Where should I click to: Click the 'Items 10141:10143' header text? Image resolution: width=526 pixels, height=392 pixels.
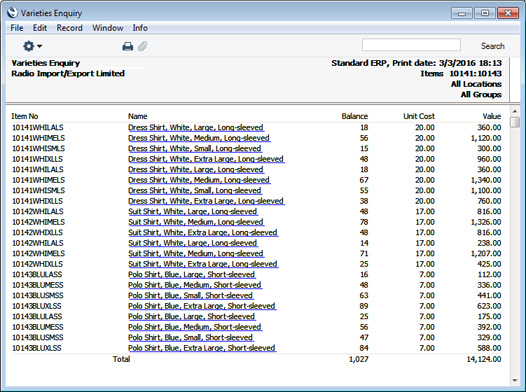[461, 73]
